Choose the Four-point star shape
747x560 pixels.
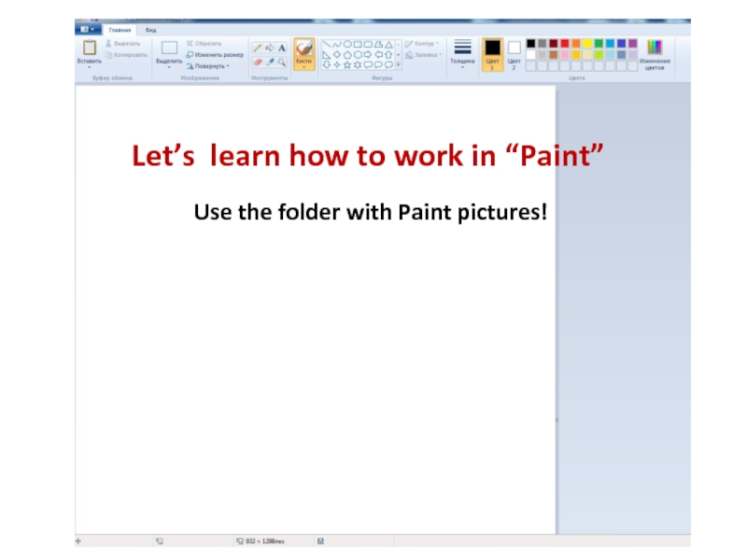click(337, 64)
